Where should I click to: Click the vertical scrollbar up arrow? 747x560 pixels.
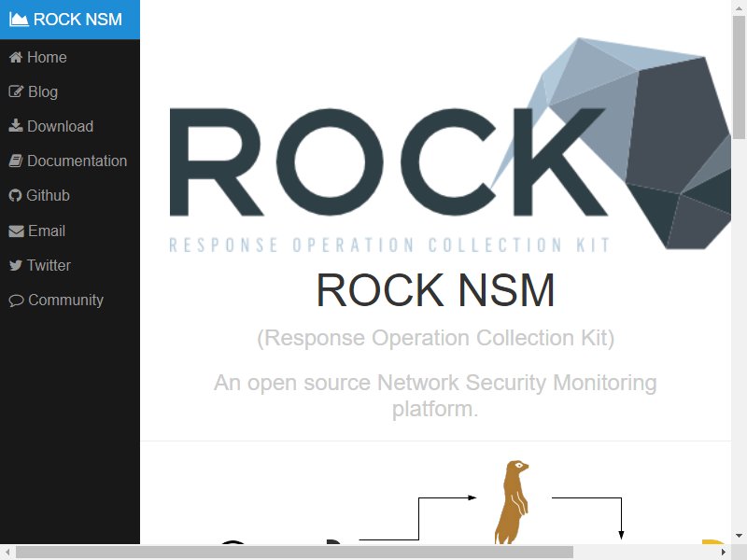click(x=740, y=7)
